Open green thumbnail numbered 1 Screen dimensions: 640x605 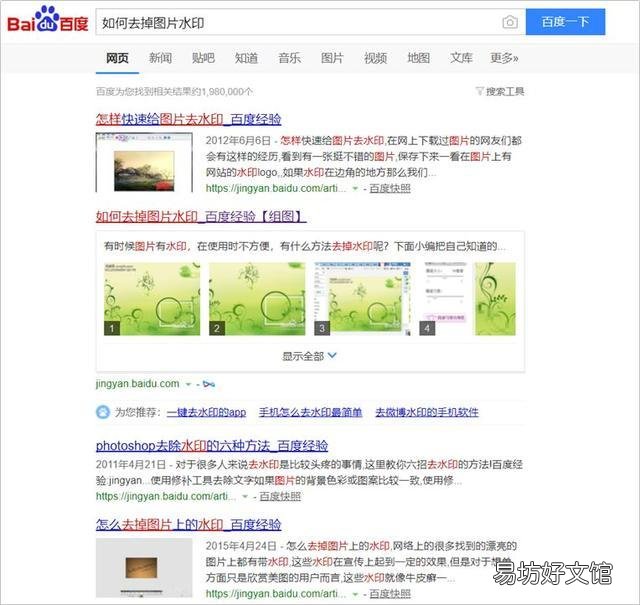pos(152,299)
